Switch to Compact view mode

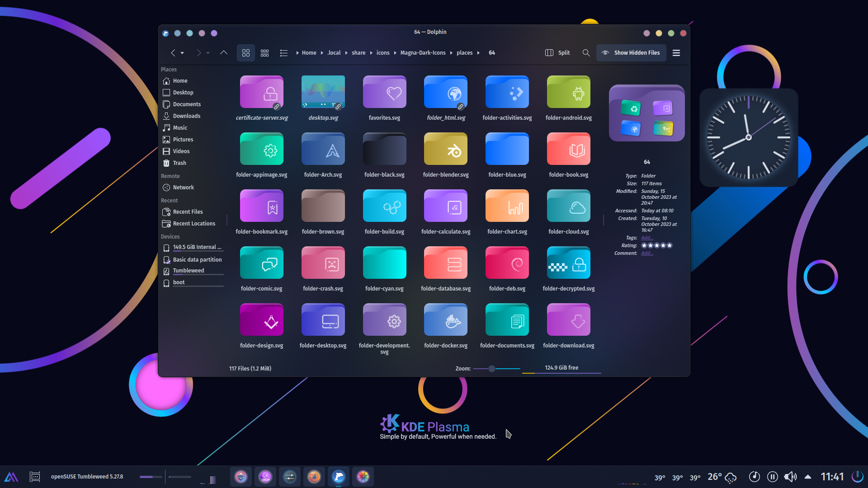(x=265, y=53)
